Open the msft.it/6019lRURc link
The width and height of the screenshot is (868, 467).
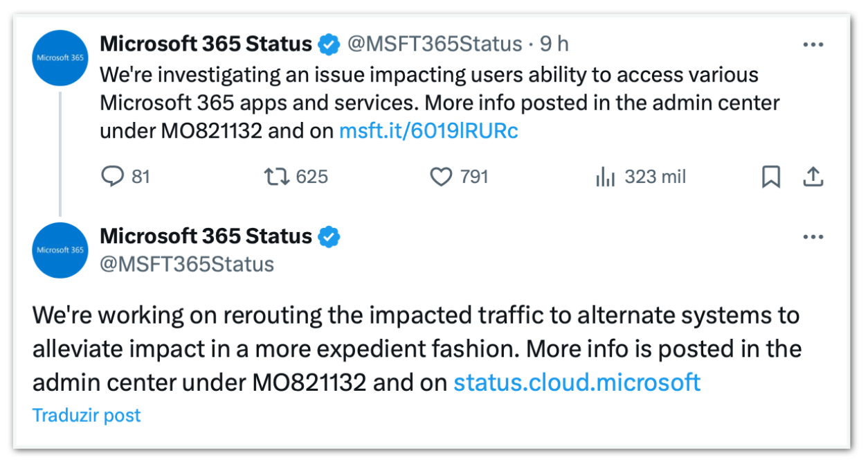[428, 131]
